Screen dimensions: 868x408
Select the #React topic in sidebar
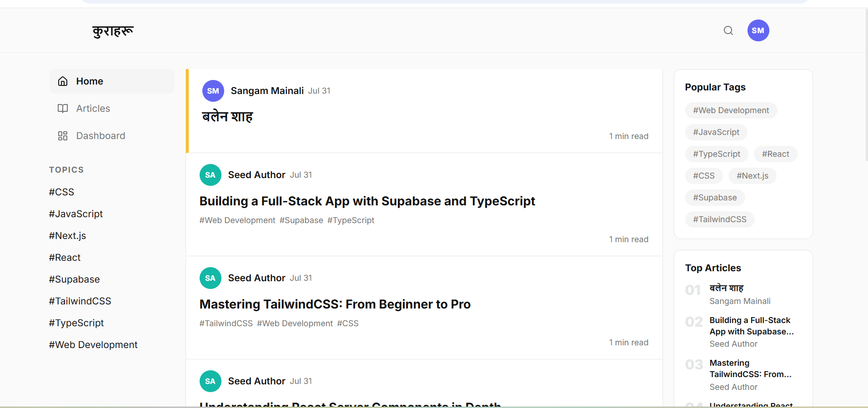[x=65, y=258]
